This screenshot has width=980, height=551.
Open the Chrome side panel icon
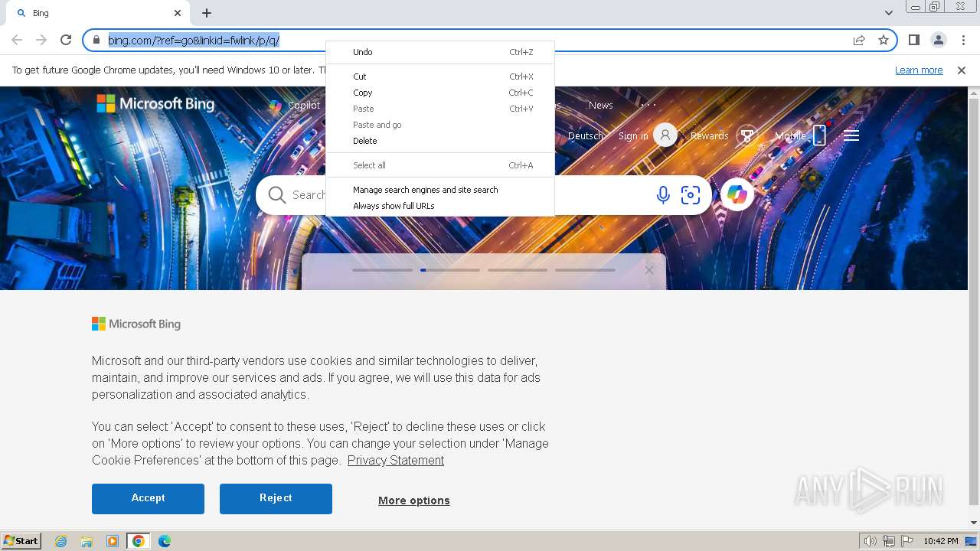click(x=913, y=40)
